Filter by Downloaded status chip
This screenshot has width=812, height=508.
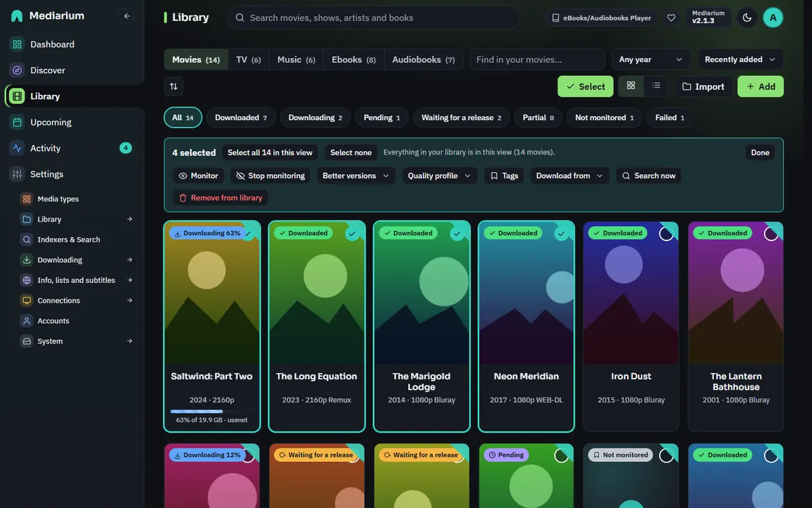241,117
